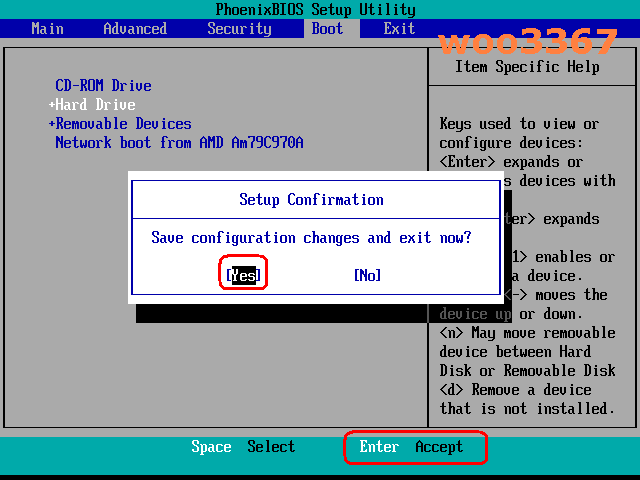Screen dimensions: 640x480
Task: Click the plus sign before Hard Drive
Action: pyautogui.click(x=51, y=105)
